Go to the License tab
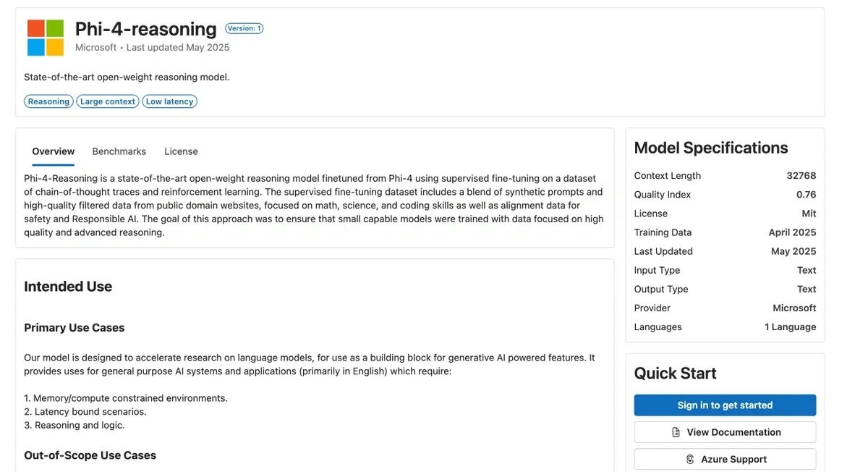The width and height of the screenshot is (868, 472). pyautogui.click(x=181, y=151)
